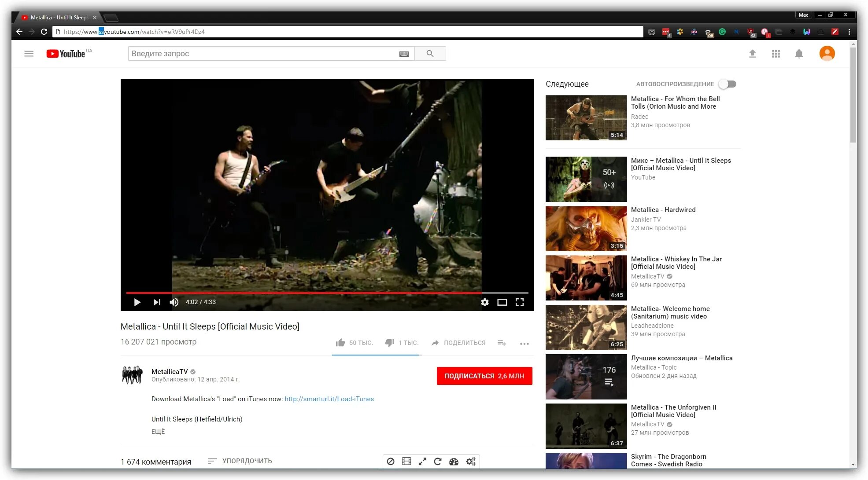Screen dimensions: 868x480
Task: Click the upload video icon
Action: [752, 54]
